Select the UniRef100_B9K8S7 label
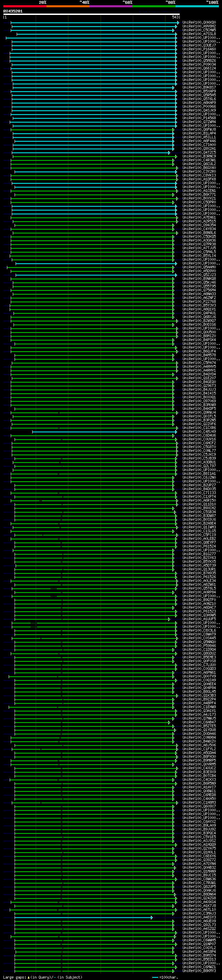Viewport: 222px width, 980px height. click(199, 88)
